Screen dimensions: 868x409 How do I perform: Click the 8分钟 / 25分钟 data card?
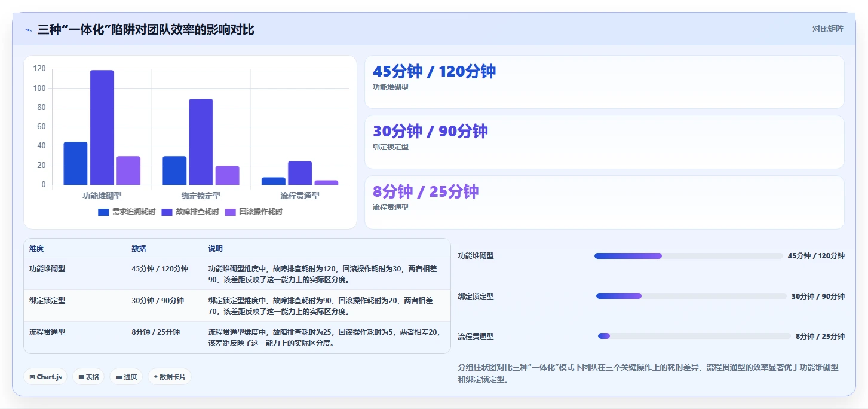point(604,202)
